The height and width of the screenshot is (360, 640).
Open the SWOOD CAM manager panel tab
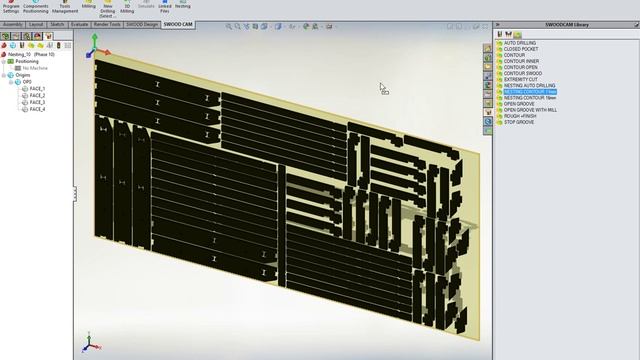click(x=48, y=36)
